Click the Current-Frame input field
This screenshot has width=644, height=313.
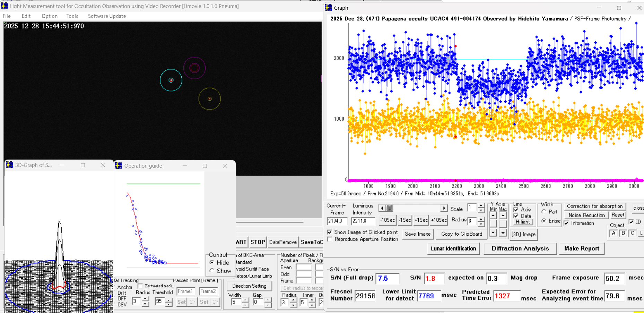[x=337, y=221]
